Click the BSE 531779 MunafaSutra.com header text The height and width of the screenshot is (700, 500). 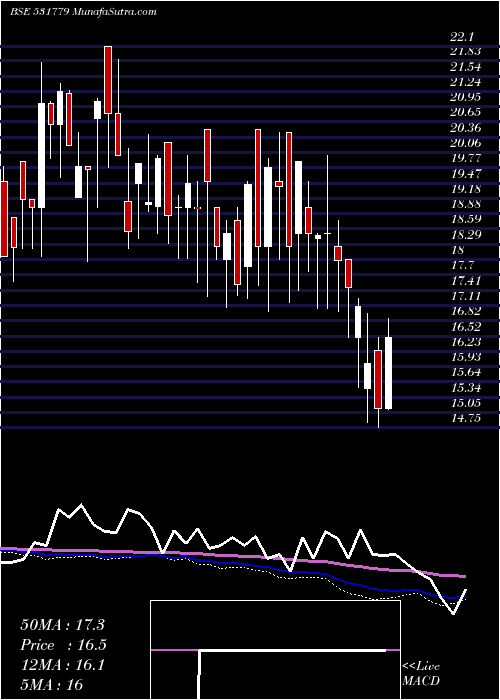click(x=83, y=12)
